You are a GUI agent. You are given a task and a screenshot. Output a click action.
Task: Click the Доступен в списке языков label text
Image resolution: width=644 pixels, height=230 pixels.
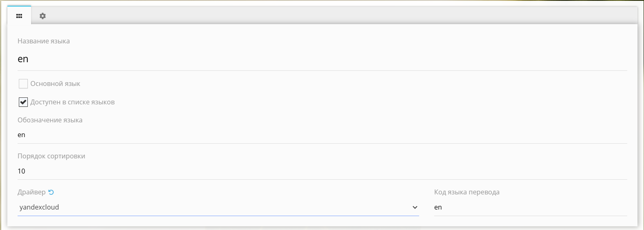coord(72,102)
